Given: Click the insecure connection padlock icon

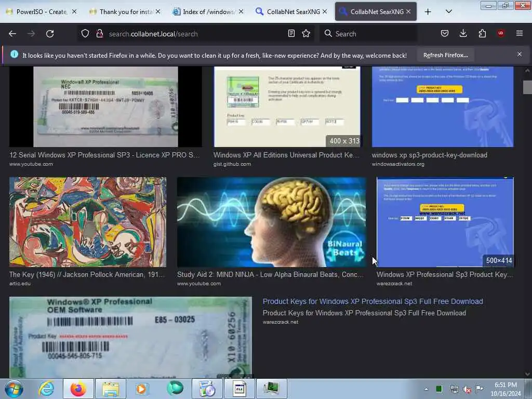Looking at the screenshot, I should [99, 34].
